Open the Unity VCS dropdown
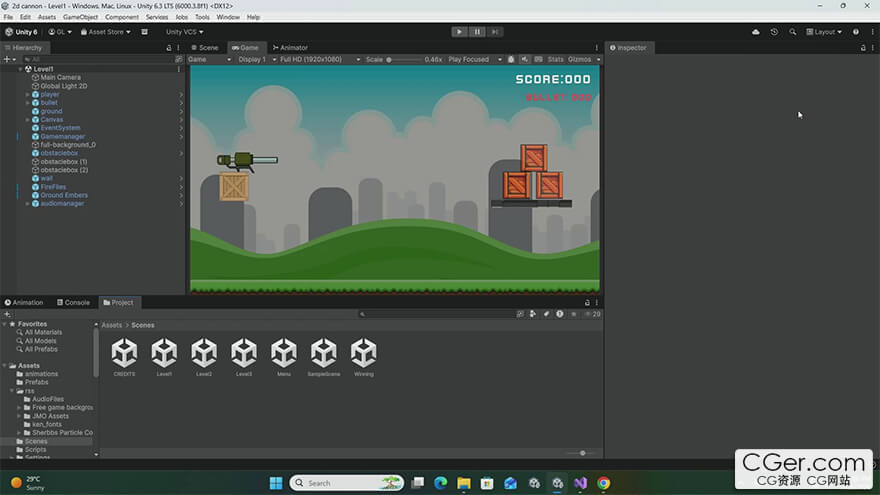880x495 pixels. 184,32
